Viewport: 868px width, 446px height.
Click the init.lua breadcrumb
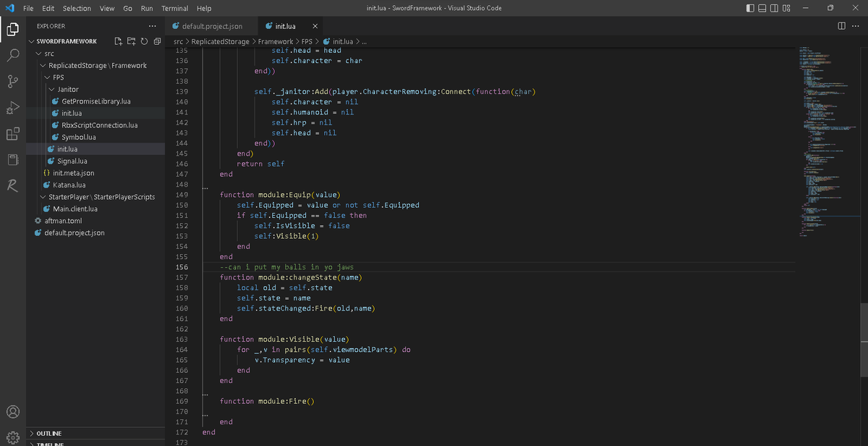click(x=337, y=41)
